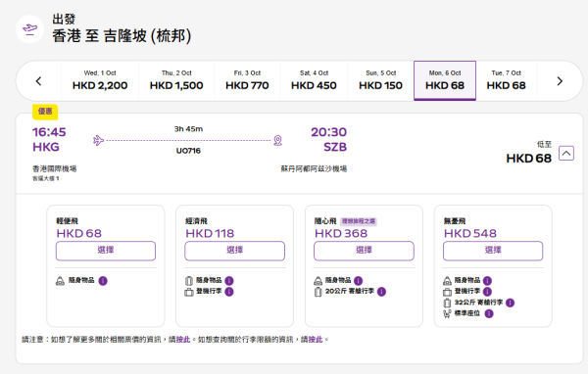Click the 香港 至 吉隆坡 (梳邦) heading
588x374 pixels.
[x=122, y=36]
